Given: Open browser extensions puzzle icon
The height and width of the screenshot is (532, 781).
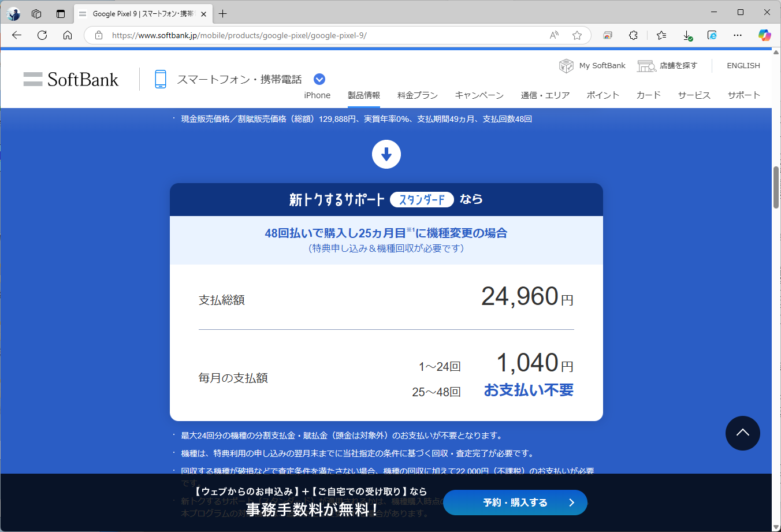Looking at the screenshot, I should 633,35.
